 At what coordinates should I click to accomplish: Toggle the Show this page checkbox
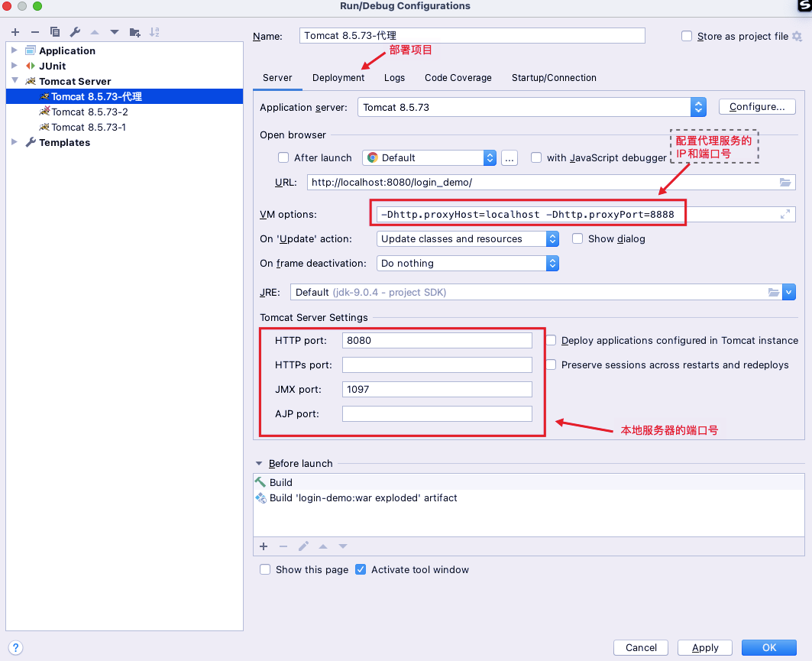pos(265,569)
